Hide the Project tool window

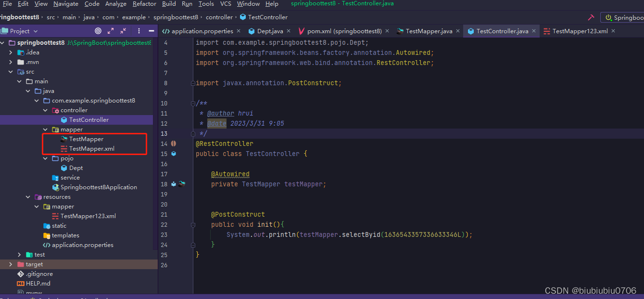[151, 31]
